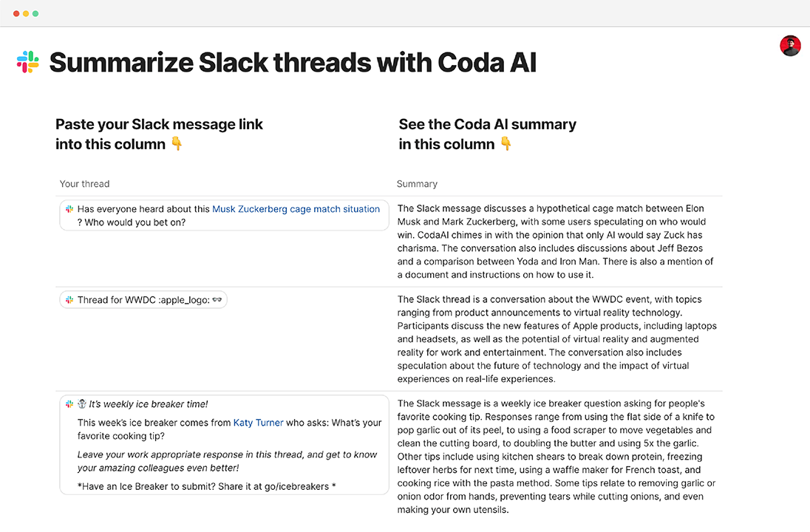Screen dimensions: 810x532
Task: Click the pointing-down emoji after 'into this column'
Action: [x=177, y=143]
